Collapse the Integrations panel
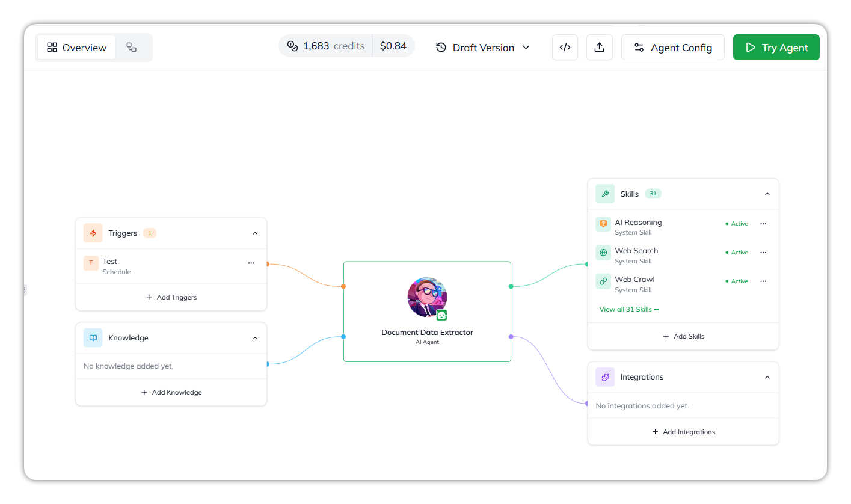This screenshot has width=851, height=504. 767,378
